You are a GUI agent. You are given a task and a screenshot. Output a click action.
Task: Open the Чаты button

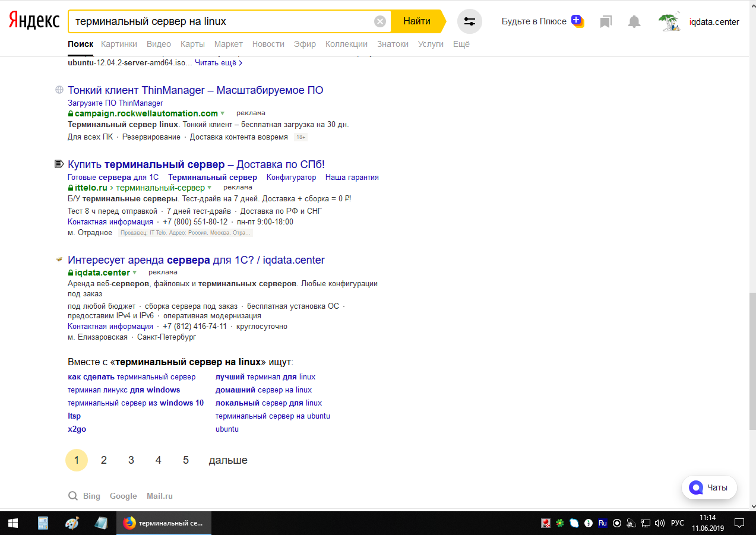click(709, 487)
